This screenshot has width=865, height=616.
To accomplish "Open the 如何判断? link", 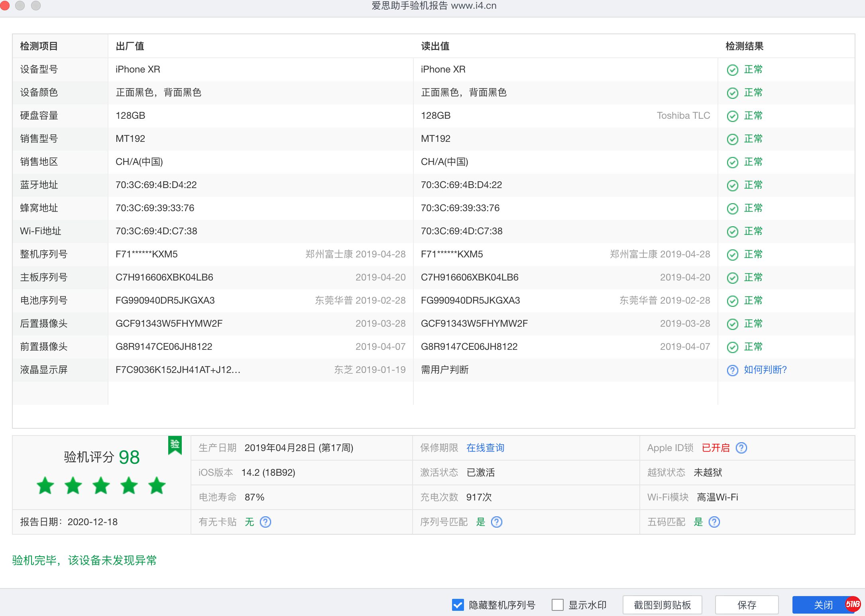I will pyautogui.click(x=765, y=370).
